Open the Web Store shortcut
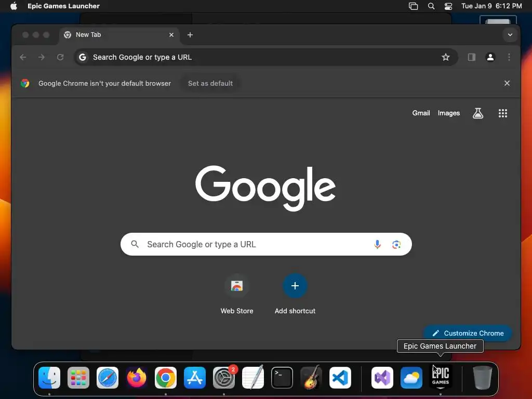Image resolution: width=532 pixels, height=399 pixels. pyautogui.click(x=237, y=286)
